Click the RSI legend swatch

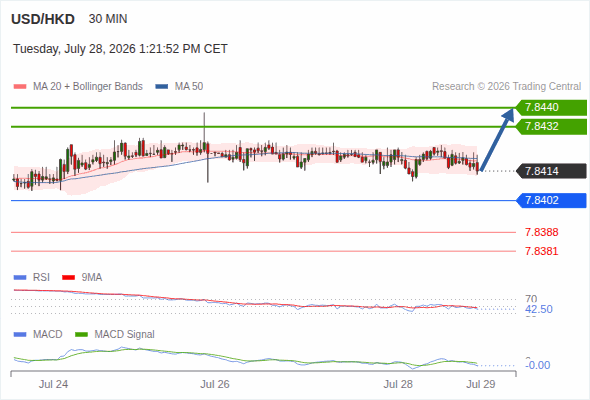click(x=20, y=278)
